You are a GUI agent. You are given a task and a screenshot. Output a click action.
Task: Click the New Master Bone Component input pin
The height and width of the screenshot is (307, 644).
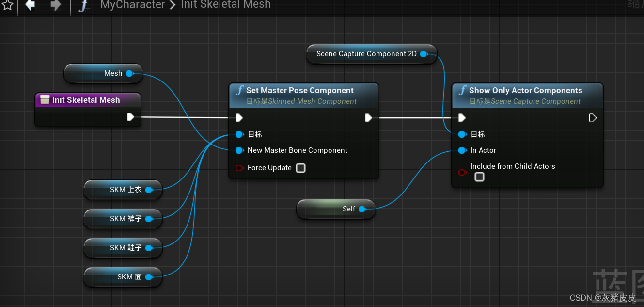239,150
